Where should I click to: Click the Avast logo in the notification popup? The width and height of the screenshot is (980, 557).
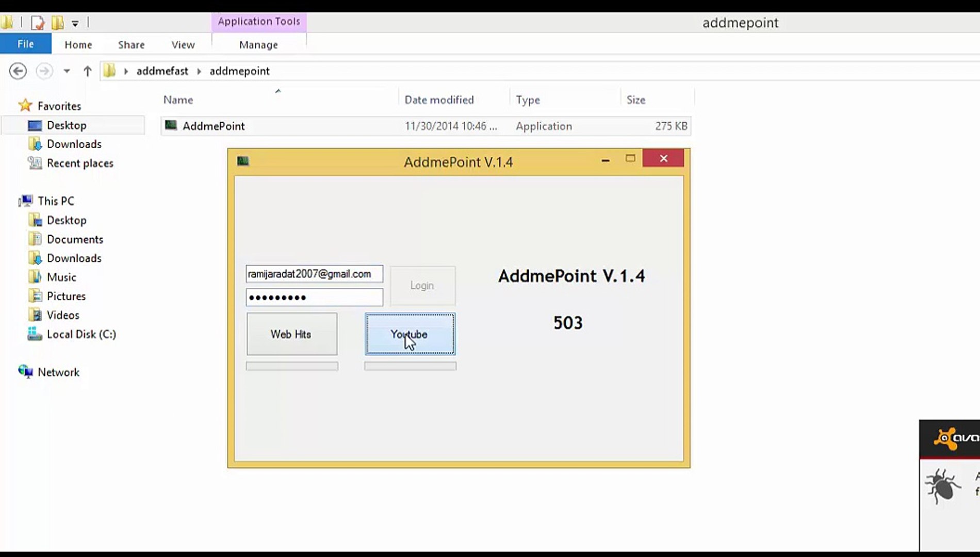click(x=957, y=438)
